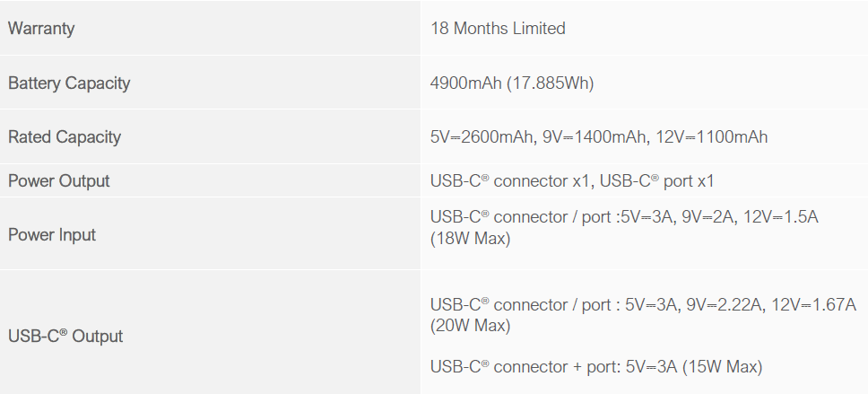Click the Battery Capacity label

point(69,83)
